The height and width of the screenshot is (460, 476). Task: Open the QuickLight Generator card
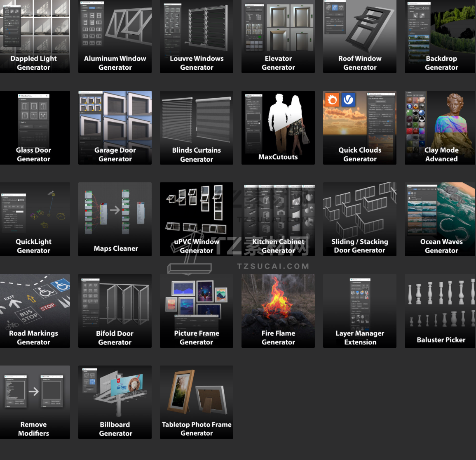35,219
